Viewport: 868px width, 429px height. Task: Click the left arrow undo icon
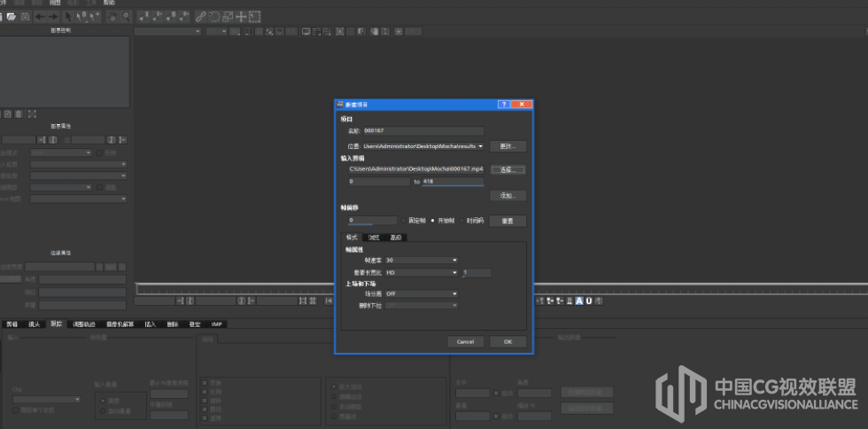40,17
